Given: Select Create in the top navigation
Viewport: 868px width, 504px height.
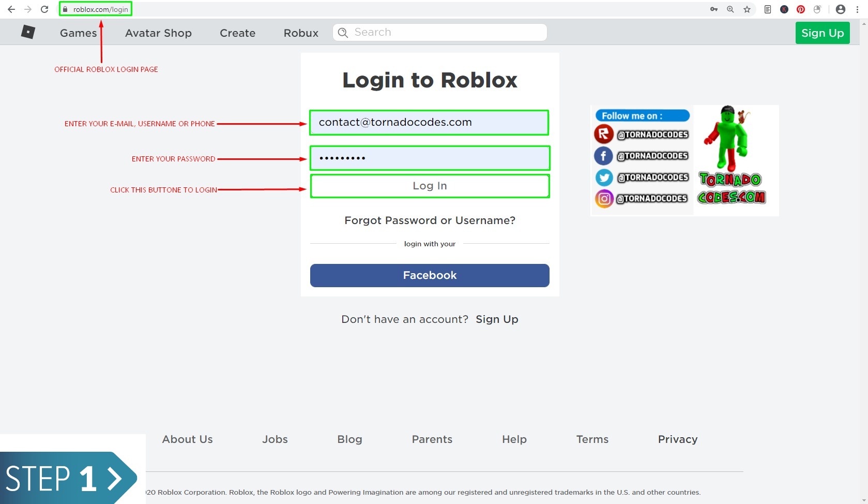Looking at the screenshot, I should [x=238, y=33].
